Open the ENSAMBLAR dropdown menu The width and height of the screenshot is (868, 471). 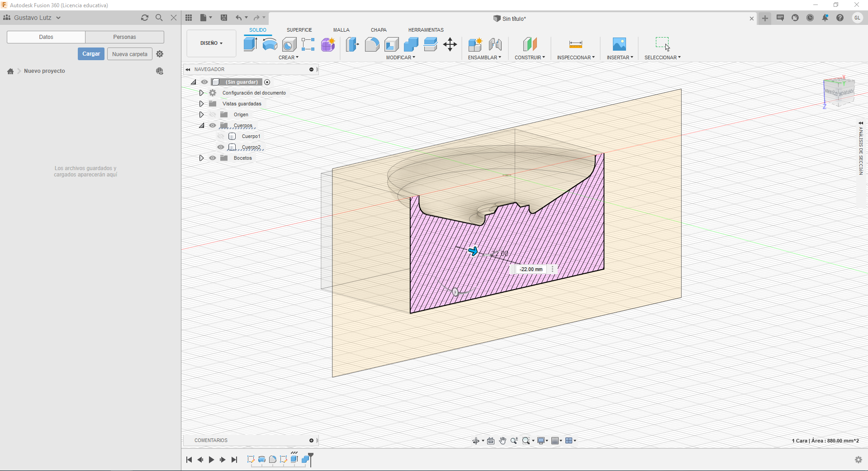484,57
